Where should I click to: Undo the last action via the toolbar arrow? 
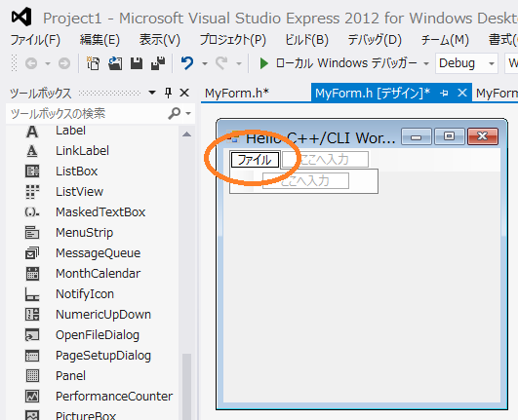pos(187,63)
